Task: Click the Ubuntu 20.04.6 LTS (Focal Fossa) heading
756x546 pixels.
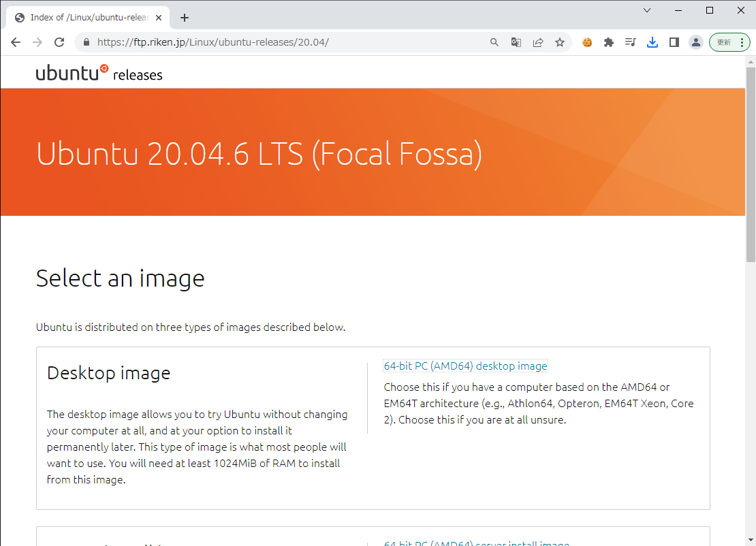Action: pyautogui.click(x=259, y=155)
